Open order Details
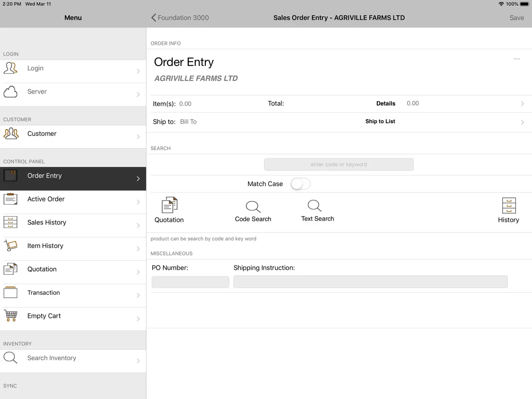Screen dimensions: 532x399 [x=386, y=103]
